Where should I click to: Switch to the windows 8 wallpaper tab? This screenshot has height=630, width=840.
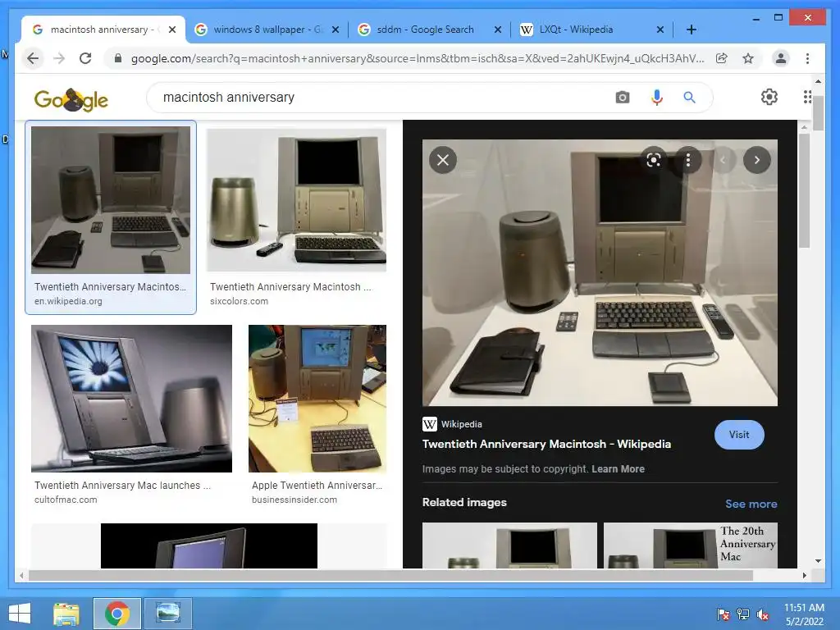pos(267,30)
